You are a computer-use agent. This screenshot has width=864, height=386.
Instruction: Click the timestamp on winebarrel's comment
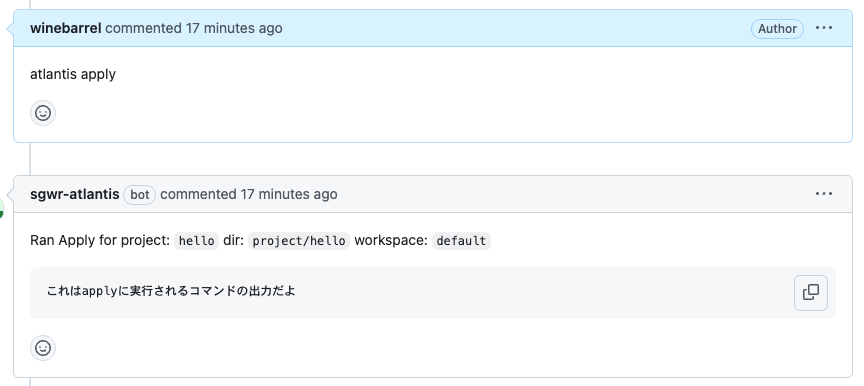[x=234, y=28]
